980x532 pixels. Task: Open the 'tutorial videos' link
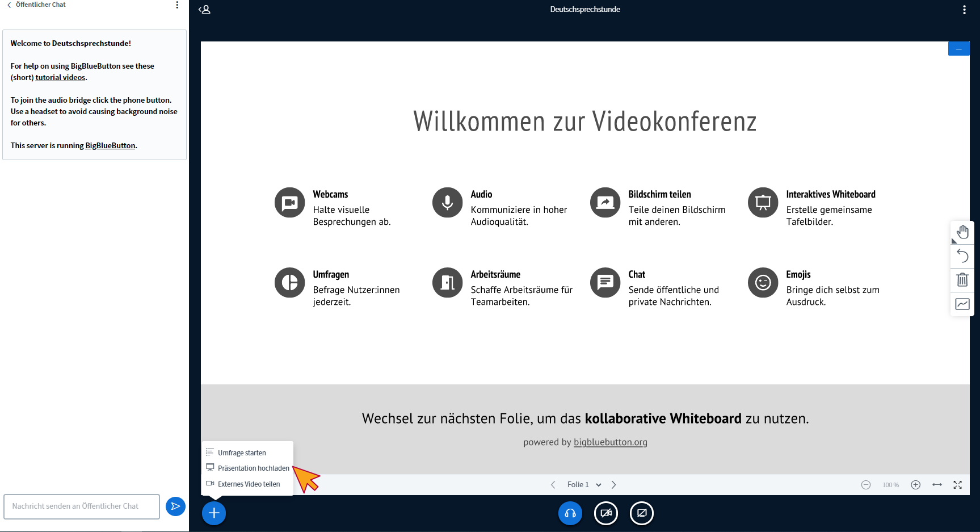pyautogui.click(x=60, y=77)
